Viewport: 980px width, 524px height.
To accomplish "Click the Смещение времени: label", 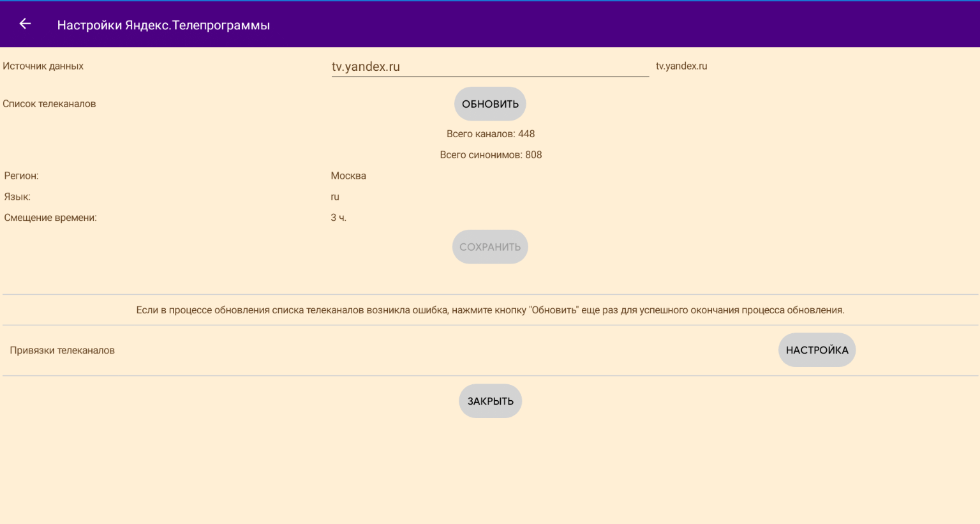I will 50,218.
